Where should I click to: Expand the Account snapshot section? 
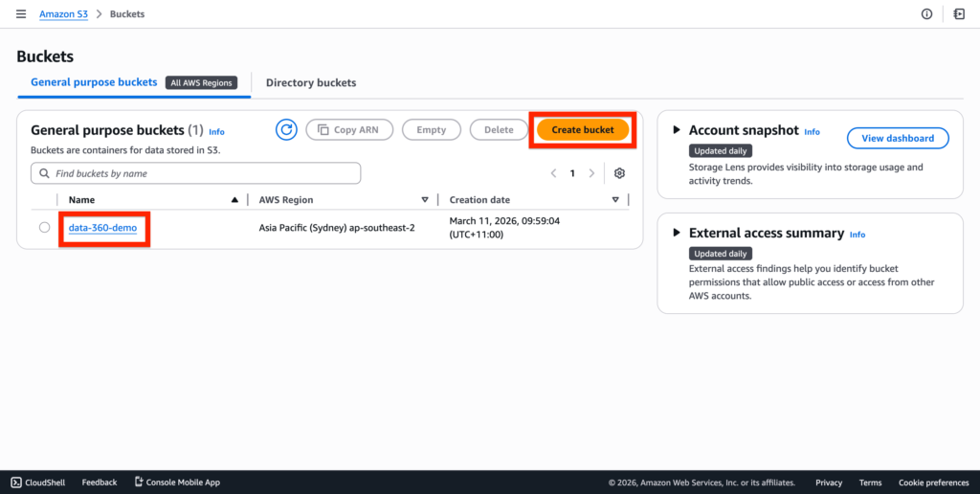click(678, 130)
